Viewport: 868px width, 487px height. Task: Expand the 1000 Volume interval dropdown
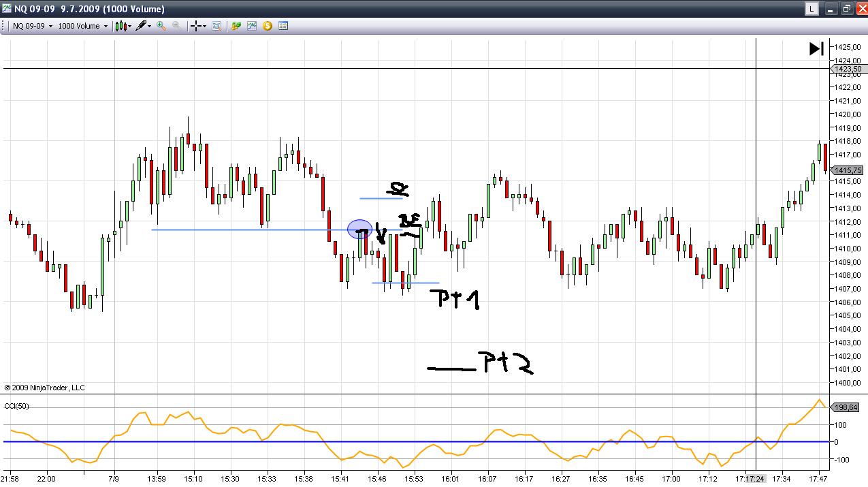click(83, 26)
